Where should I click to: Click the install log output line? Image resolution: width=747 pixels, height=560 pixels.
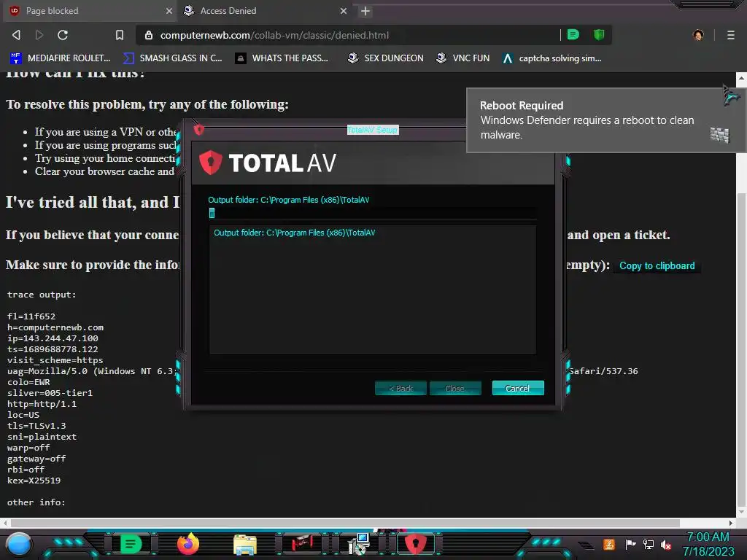click(x=295, y=233)
